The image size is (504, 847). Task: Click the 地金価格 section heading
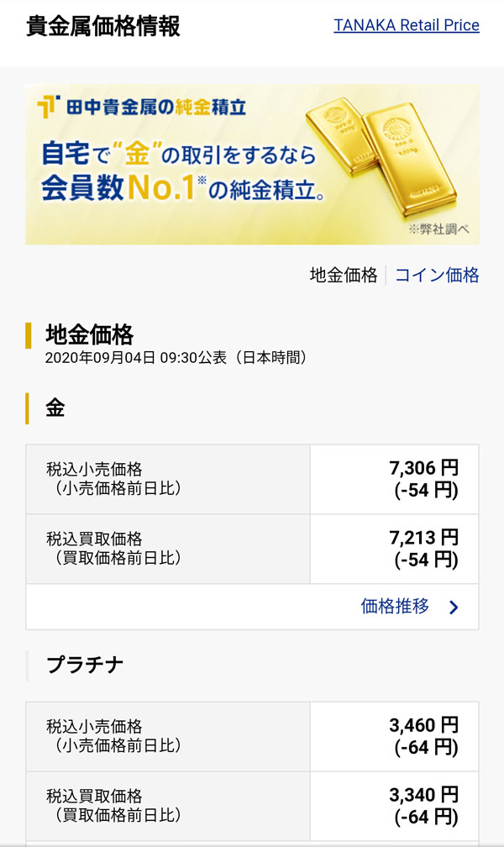tap(89, 334)
